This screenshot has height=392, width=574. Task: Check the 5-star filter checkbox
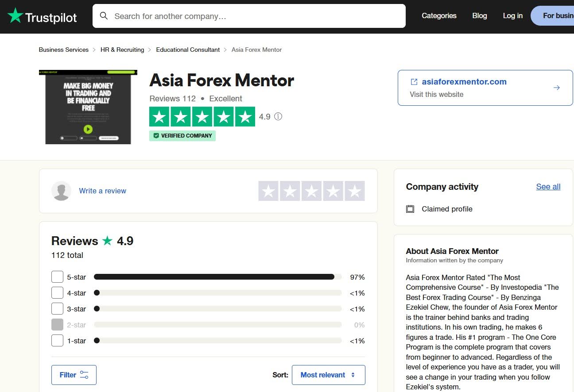tap(58, 277)
